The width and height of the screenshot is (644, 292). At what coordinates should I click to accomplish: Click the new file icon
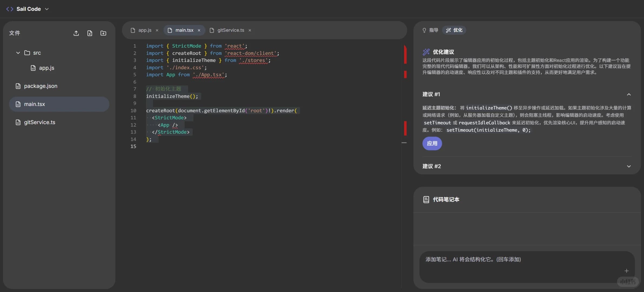point(90,33)
